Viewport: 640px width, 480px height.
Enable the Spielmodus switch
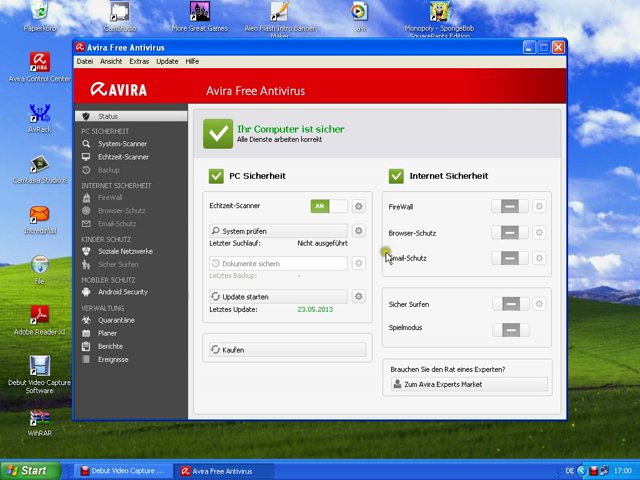[510, 329]
